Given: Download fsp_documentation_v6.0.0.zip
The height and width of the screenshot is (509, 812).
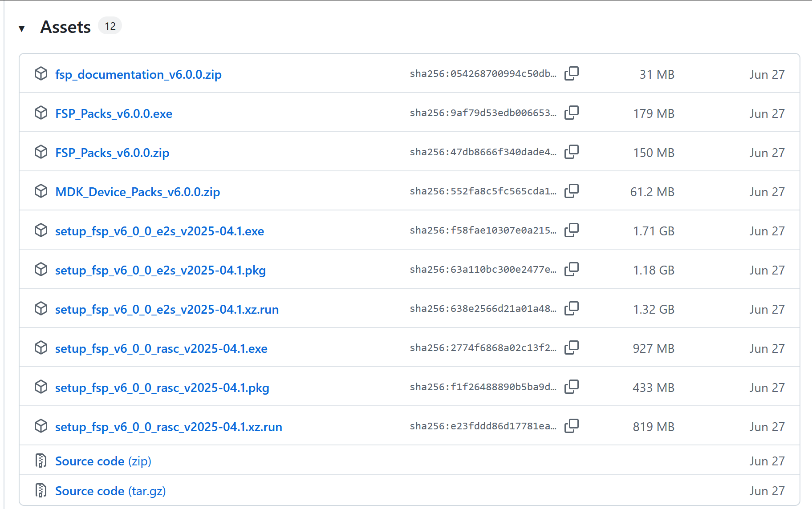Looking at the screenshot, I should click(x=138, y=74).
